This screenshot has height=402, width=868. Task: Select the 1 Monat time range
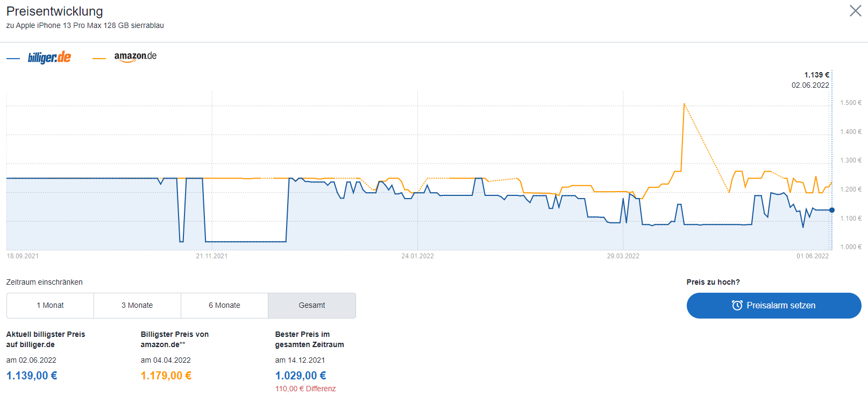50,305
